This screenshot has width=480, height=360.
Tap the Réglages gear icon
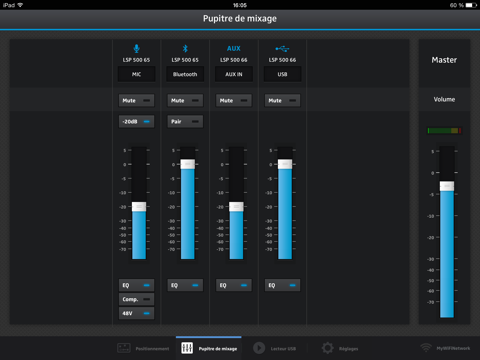click(x=327, y=348)
